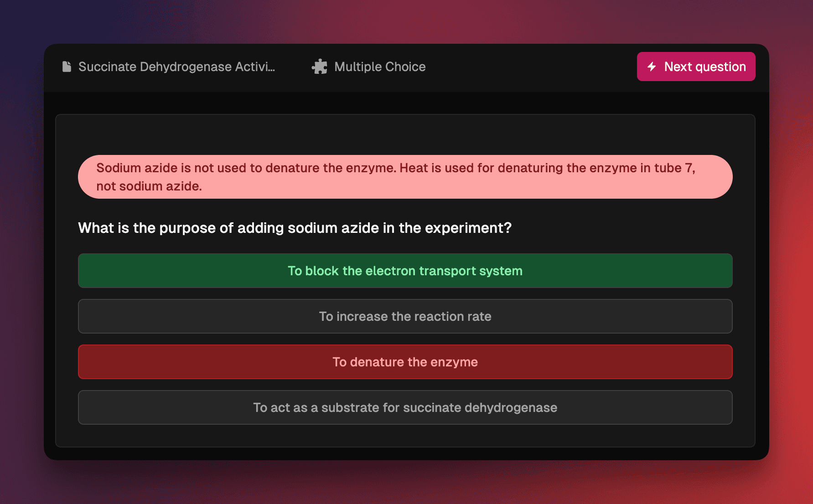Click the highlighted green correct answer
This screenshot has width=813, height=504.
[405, 271]
